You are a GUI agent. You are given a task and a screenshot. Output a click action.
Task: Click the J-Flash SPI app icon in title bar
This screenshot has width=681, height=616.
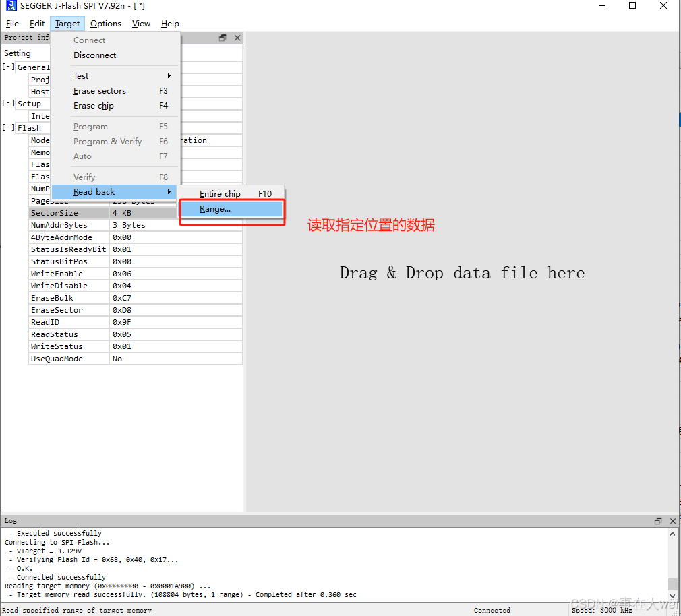(11, 5)
